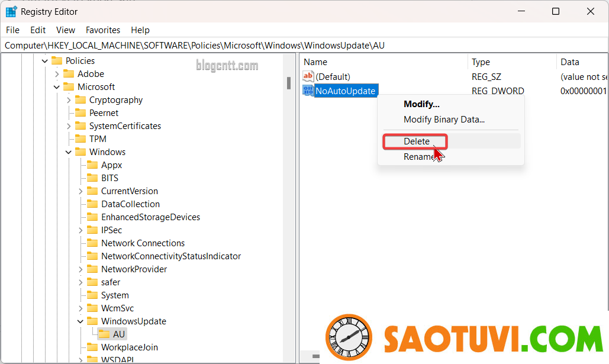The height and width of the screenshot is (364, 609).
Task: Expand the safer key
Action: 80,282
